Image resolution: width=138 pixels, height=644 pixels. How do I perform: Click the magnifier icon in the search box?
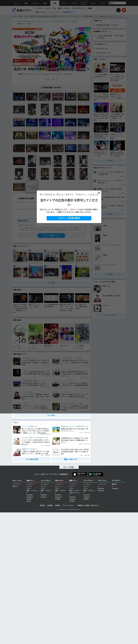click(110, 3)
